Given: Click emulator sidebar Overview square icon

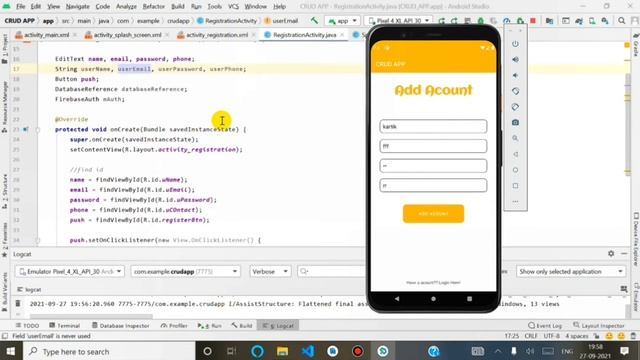Looking at the screenshot, I should [516, 186].
